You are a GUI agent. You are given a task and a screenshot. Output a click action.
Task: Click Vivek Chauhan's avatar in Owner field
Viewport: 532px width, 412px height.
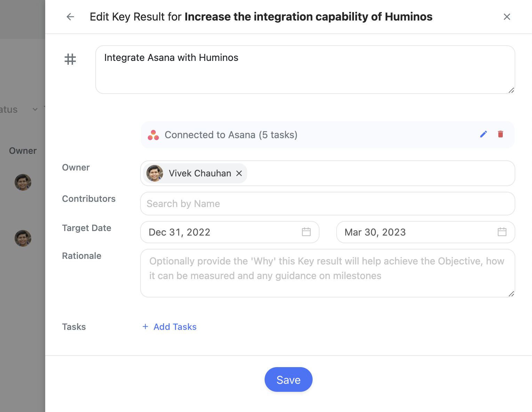tap(155, 173)
